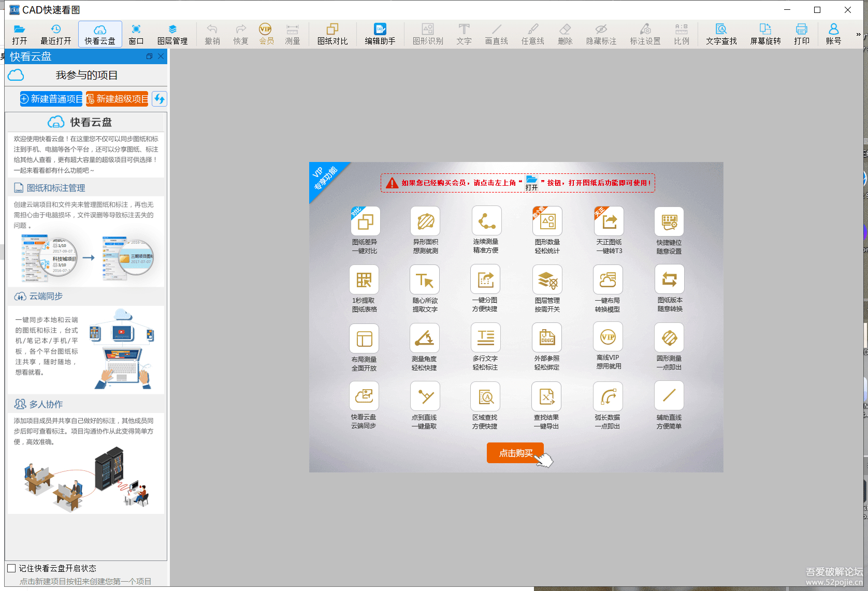Click 区域查找 方便快捷 feature icon
The width and height of the screenshot is (868, 591).
(485, 397)
